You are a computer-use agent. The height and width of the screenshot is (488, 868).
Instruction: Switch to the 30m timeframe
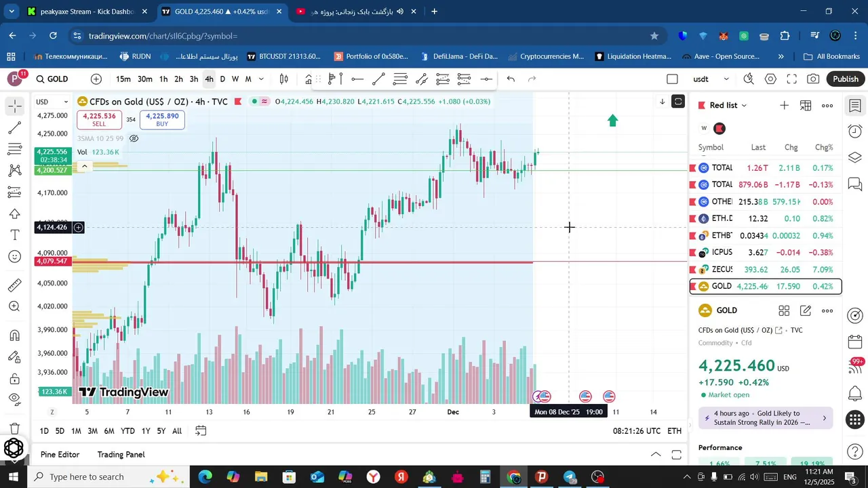145,79
